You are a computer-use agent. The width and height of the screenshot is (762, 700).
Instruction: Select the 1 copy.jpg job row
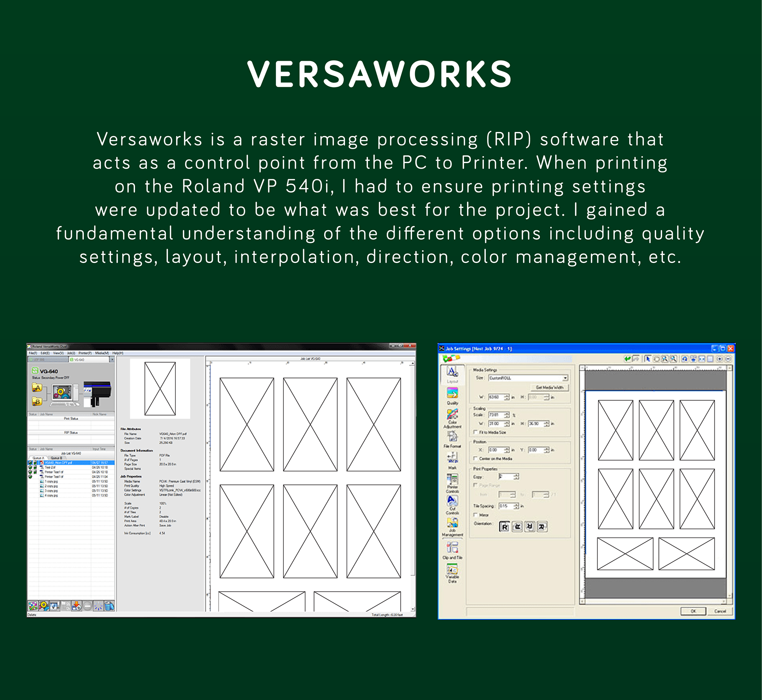point(51,481)
